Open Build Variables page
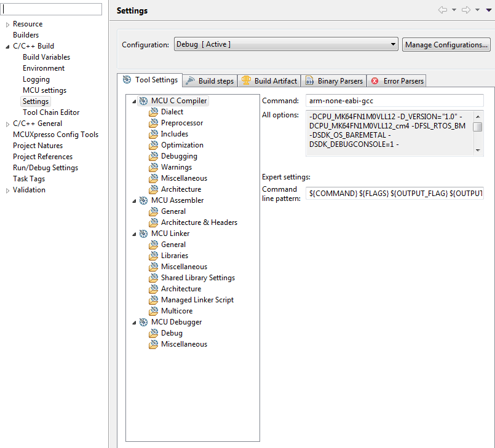Viewport: 495px width, 448px height. 46,57
